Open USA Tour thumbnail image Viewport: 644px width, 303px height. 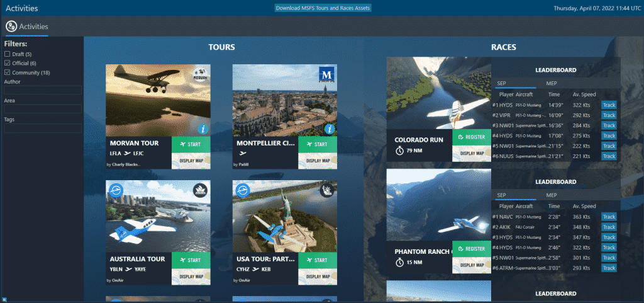285,216
